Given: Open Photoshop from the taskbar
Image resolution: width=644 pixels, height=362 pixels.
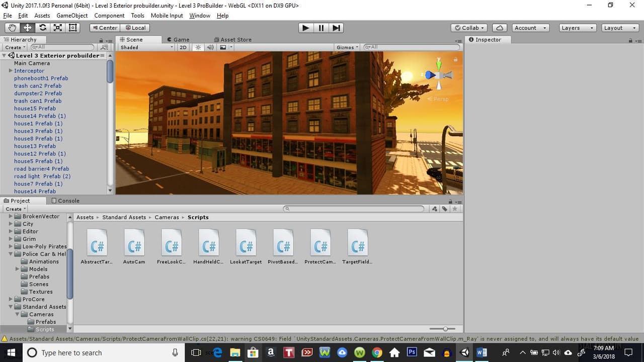Looking at the screenshot, I should coord(412,352).
